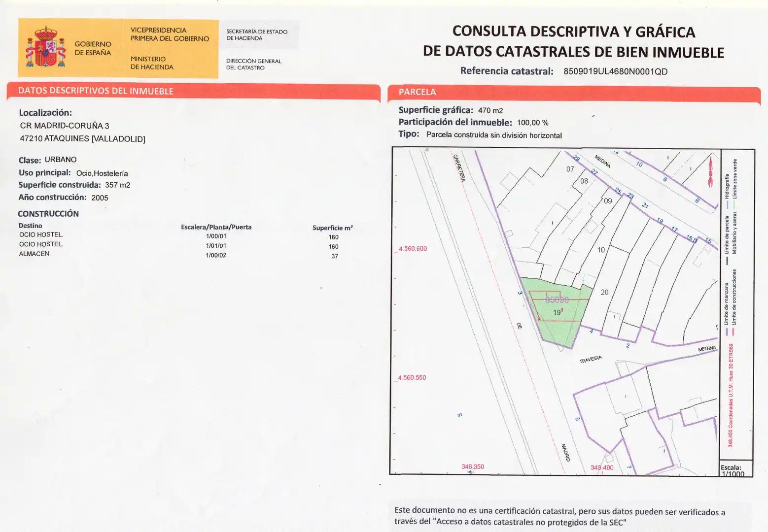Click the 'URBANO' class value
This screenshot has width=768, height=532.
61,160
